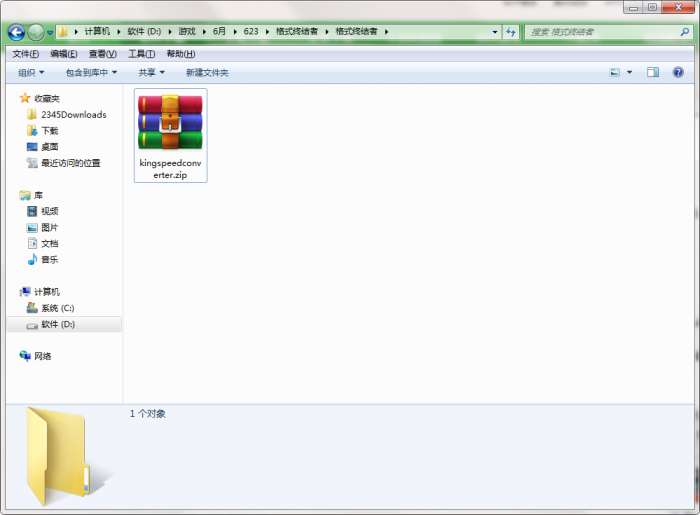Click the "1 个对象" status text
Screen dimensions: 700x515
(147, 414)
